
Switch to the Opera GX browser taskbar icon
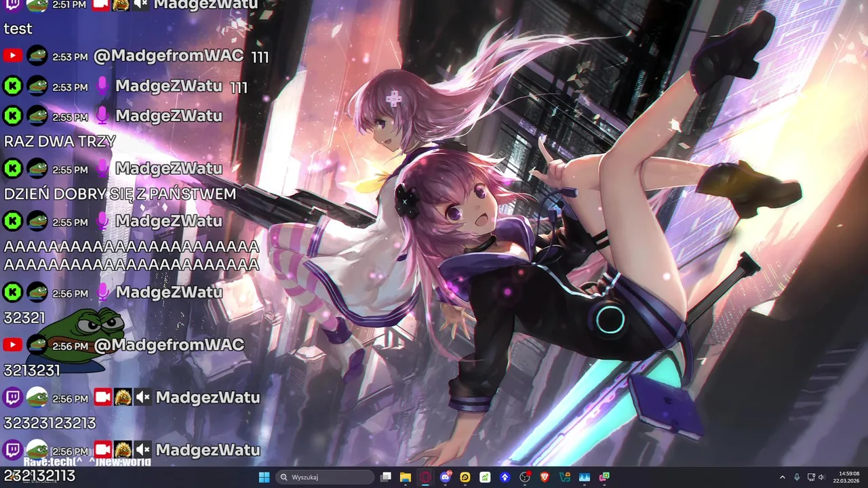tap(425, 477)
